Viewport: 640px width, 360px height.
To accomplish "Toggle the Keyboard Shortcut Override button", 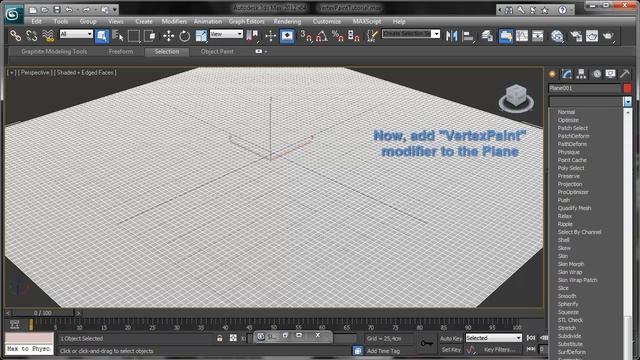I will pyautogui.click(x=287, y=36).
